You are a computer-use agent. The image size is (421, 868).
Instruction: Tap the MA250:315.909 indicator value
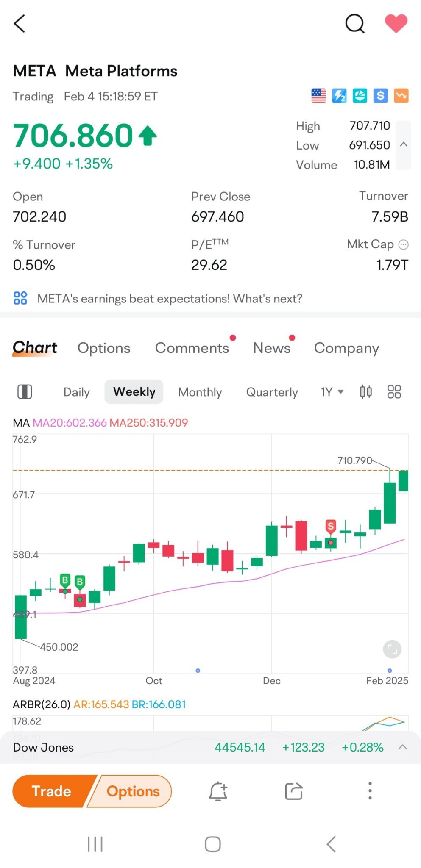coord(148,423)
